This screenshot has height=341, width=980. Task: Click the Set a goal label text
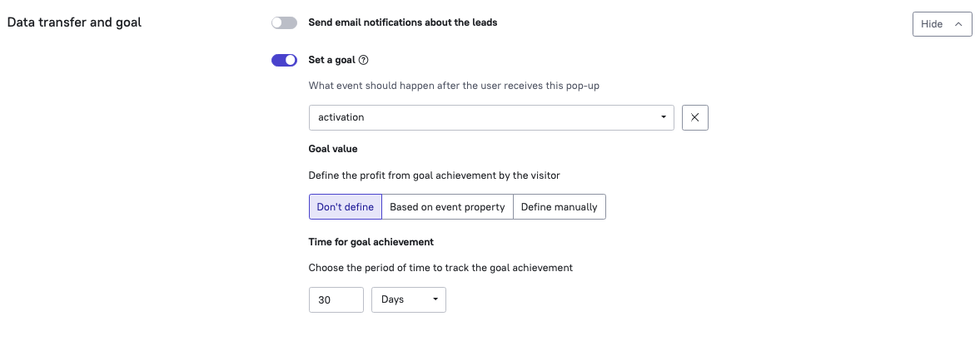point(332,61)
